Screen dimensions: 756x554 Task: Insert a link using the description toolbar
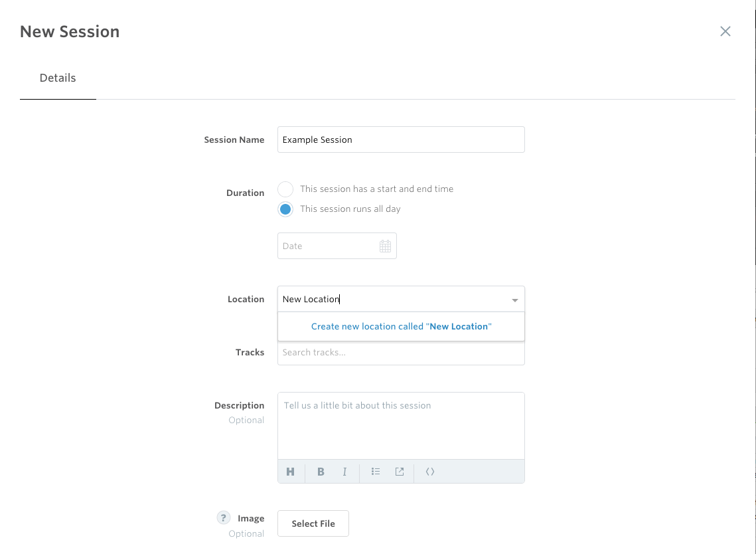399,471
